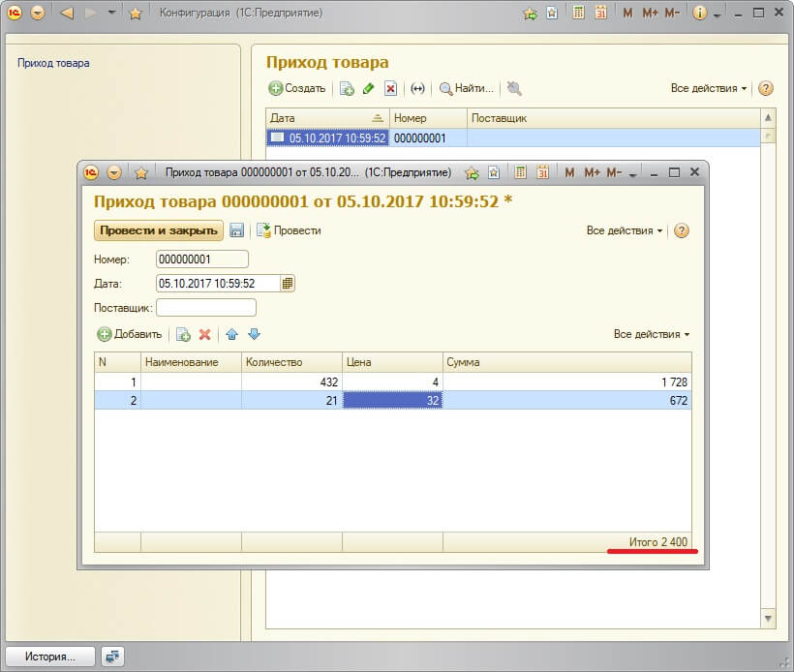Add to favorites icon in main window toolbar
Screen dimensions: 794x672
pyautogui.click(x=531, y=14)
